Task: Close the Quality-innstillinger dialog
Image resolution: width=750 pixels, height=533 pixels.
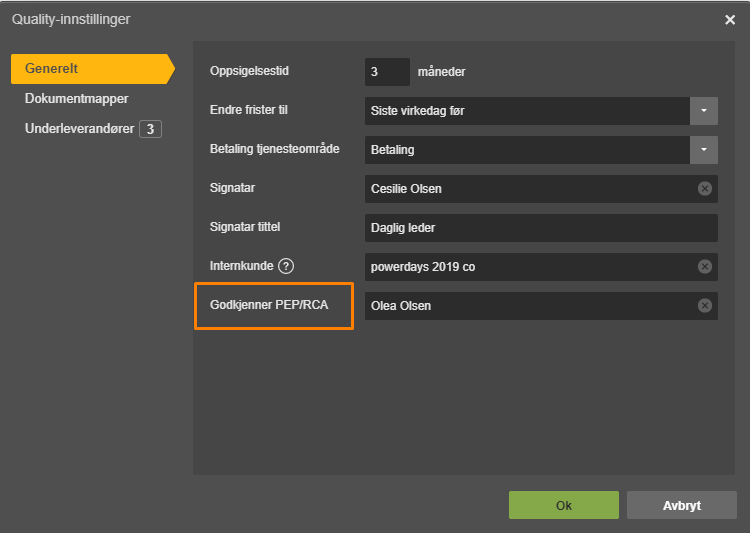Action: click(730, 20)
